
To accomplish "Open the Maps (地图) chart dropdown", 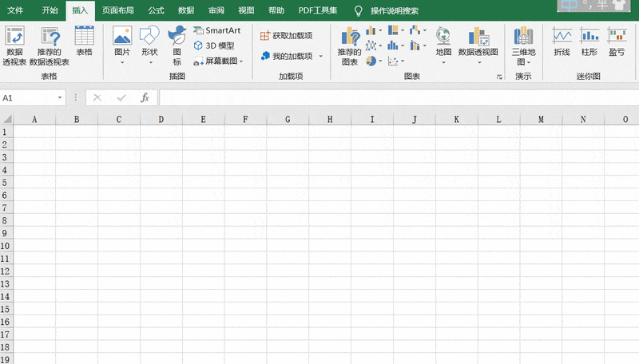I will pos(443,61).
